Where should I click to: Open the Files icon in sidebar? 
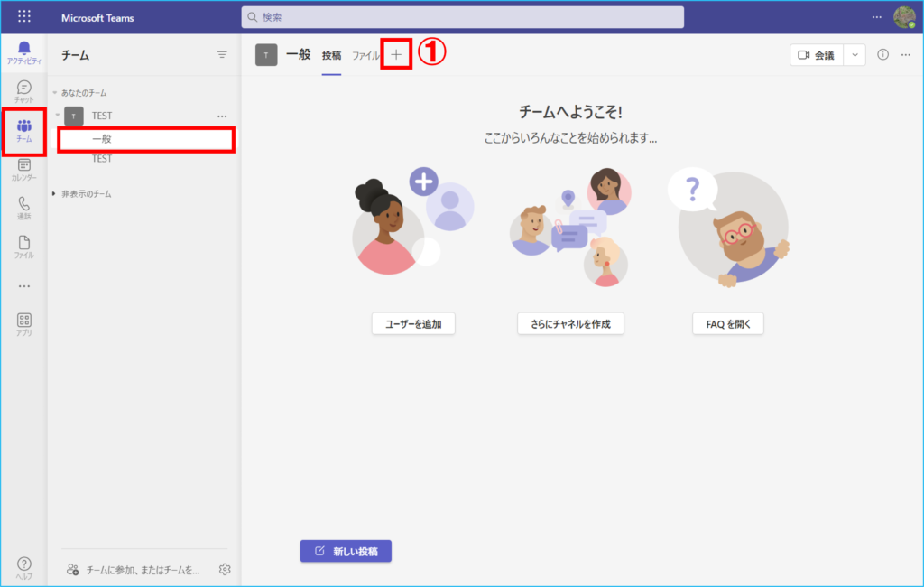[24, 247]
